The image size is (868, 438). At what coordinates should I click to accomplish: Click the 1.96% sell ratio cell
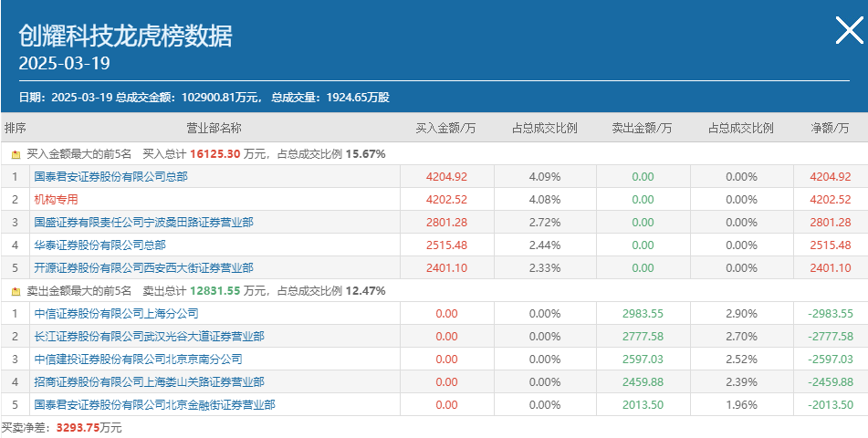[741, 405]
